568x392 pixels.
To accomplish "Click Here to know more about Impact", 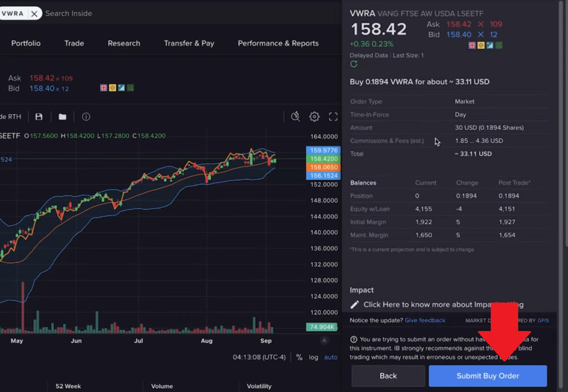I will coord(443,305).
